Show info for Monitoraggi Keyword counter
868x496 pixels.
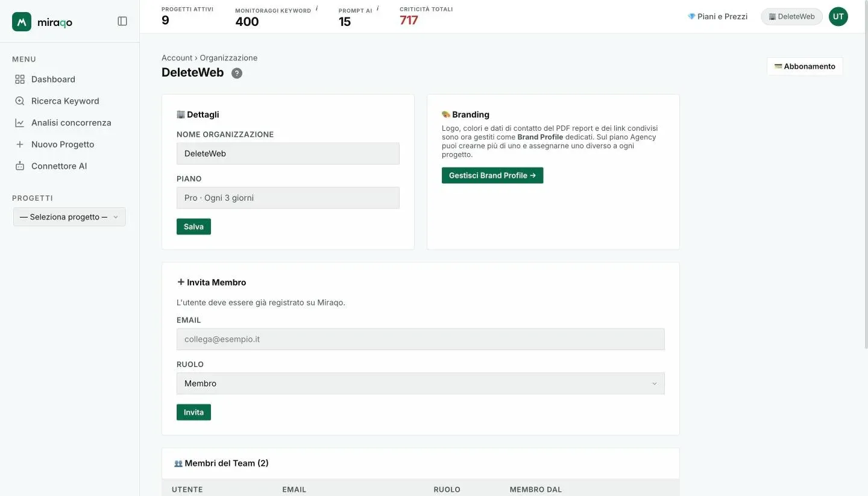point(316,8)
